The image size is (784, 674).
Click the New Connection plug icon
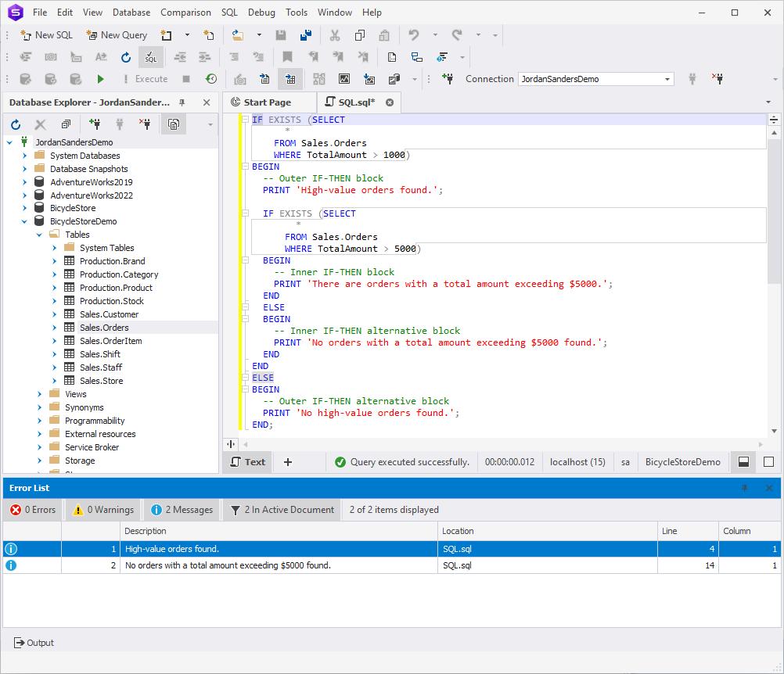click(448, 79)
